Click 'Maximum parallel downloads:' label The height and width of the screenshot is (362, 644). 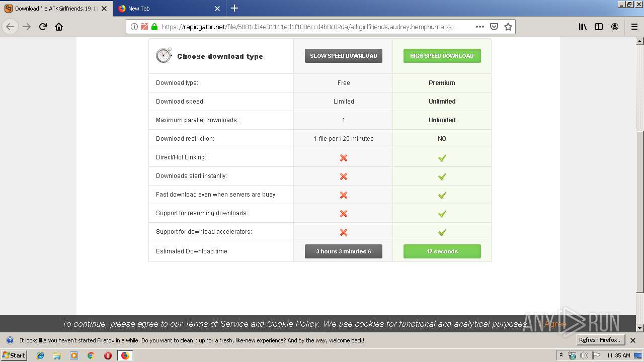[x=197, y=120]
